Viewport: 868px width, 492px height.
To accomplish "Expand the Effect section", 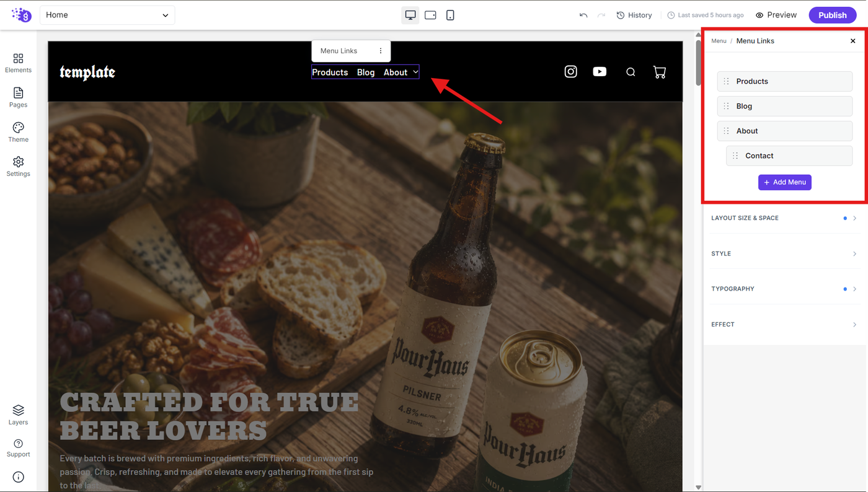I will (784, 324).
